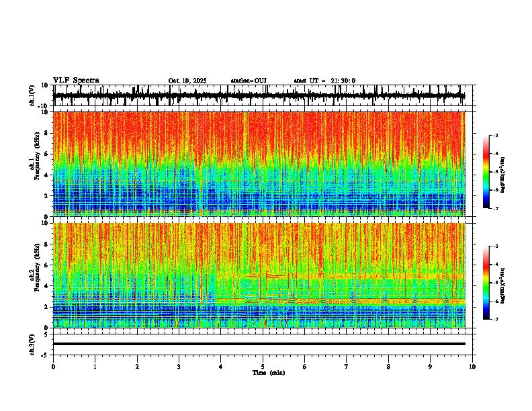Select the start UT = 21:30:0 text

pos(324,81)
